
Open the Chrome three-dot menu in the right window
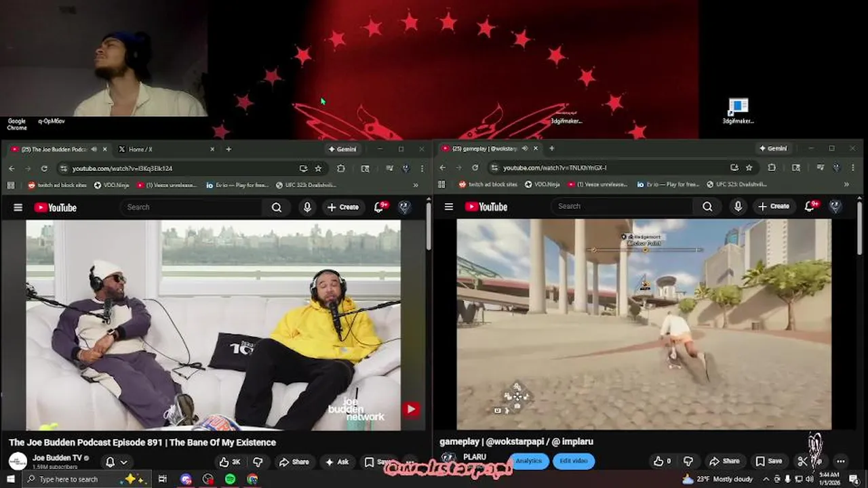853,167
